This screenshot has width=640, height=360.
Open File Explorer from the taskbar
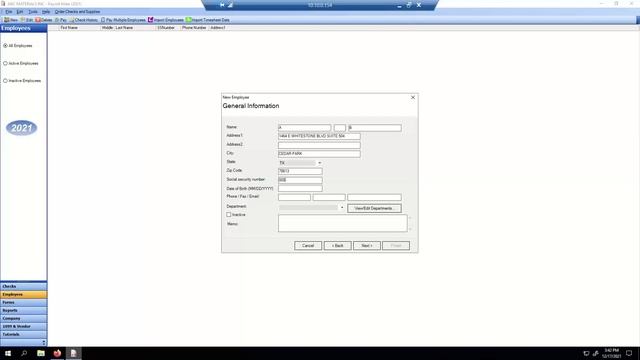point(41,353)
